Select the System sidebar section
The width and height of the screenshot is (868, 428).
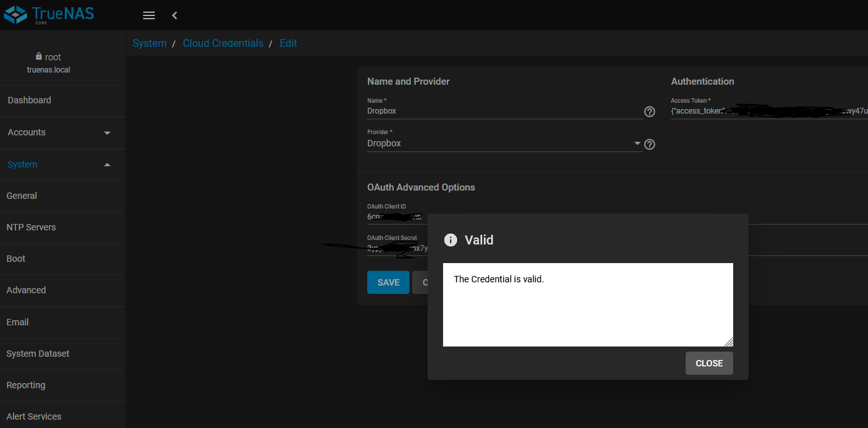[x=62, y=165]
